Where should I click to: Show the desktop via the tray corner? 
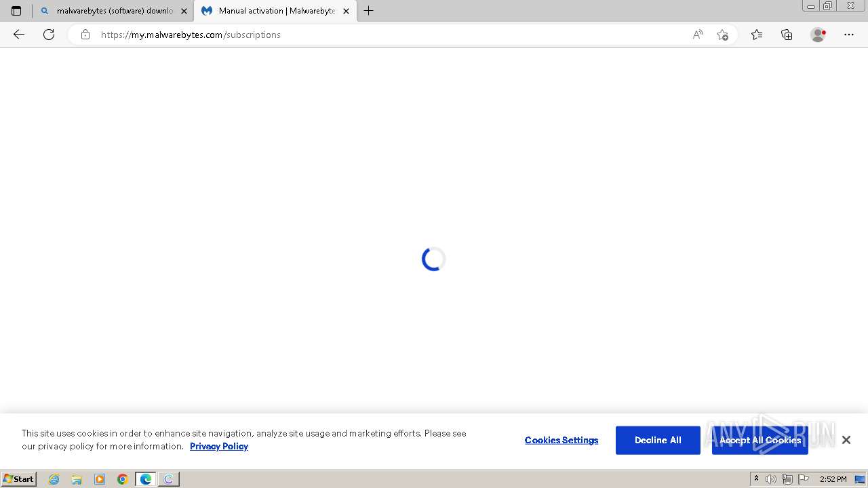pos(861,479)
